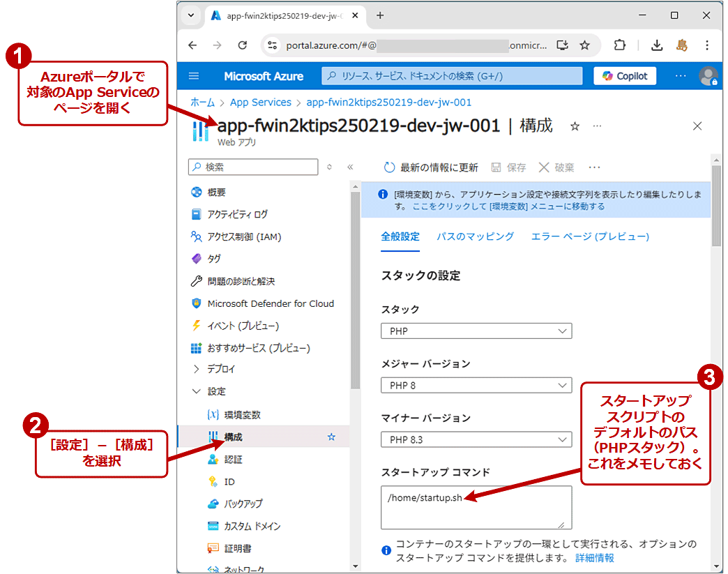Image resolution: width=728 pixels, height=574 pixels.
Task: Toggle favorite star next to page title
Action: click(573, 126)
